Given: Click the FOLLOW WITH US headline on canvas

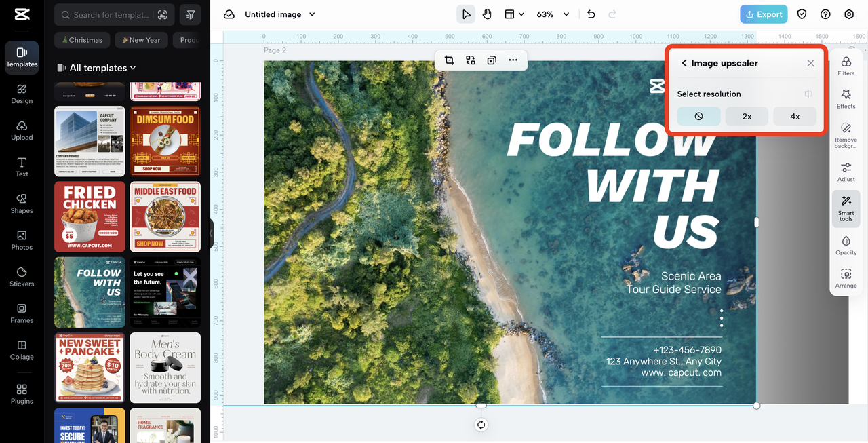Looking at the screenshot, I should click(x=613, y=185).
